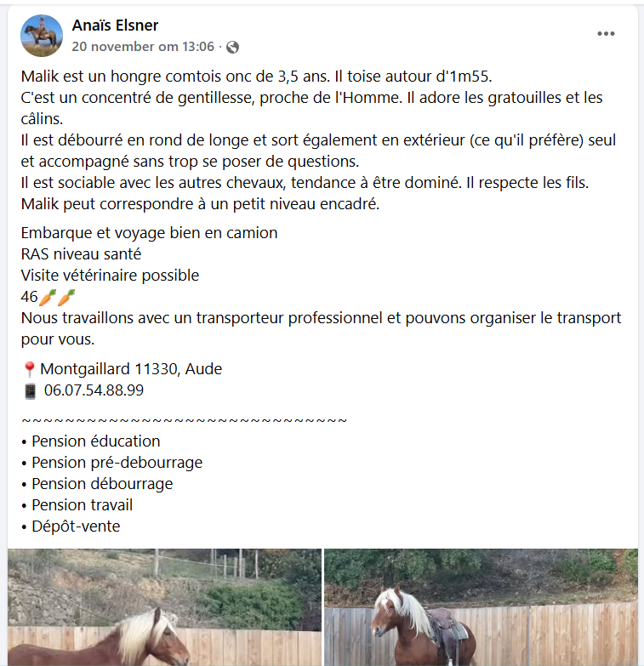644x666 pixels.
Task: Click the post timestamp 20 november om 13:06
Action: [143, 47]
